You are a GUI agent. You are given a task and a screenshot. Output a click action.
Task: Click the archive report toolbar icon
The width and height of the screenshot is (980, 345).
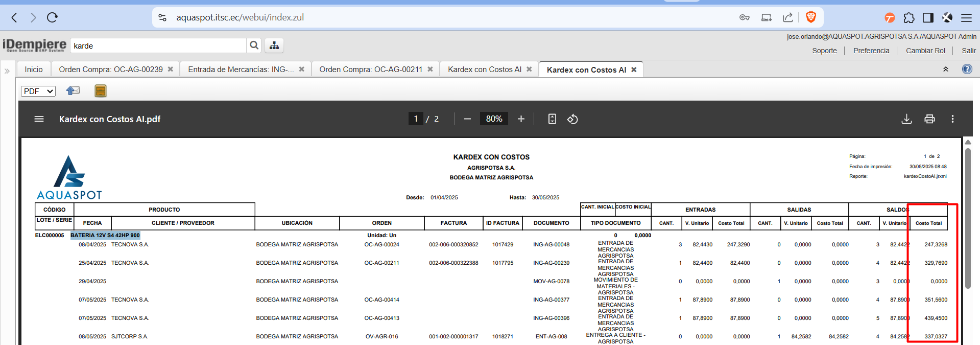click(x=101, y=91)
